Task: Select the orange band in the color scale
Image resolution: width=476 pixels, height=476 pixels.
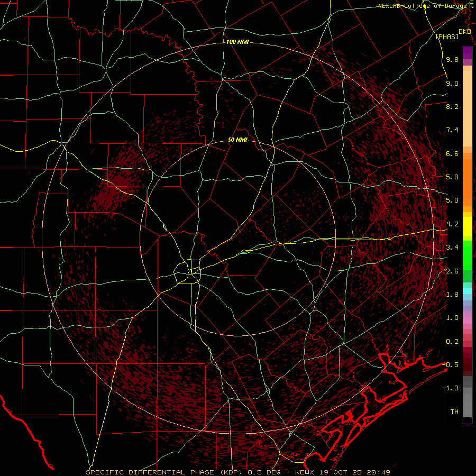Action: [467, 183]
